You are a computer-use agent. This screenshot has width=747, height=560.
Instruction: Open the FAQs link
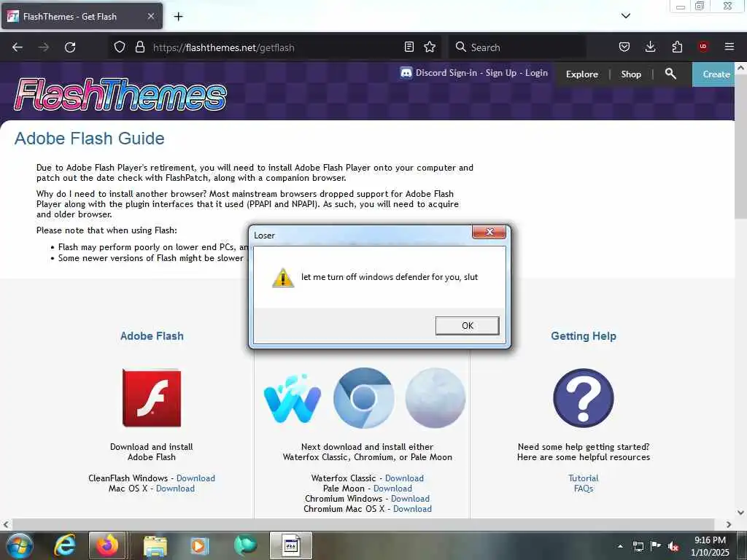[583, 489]
